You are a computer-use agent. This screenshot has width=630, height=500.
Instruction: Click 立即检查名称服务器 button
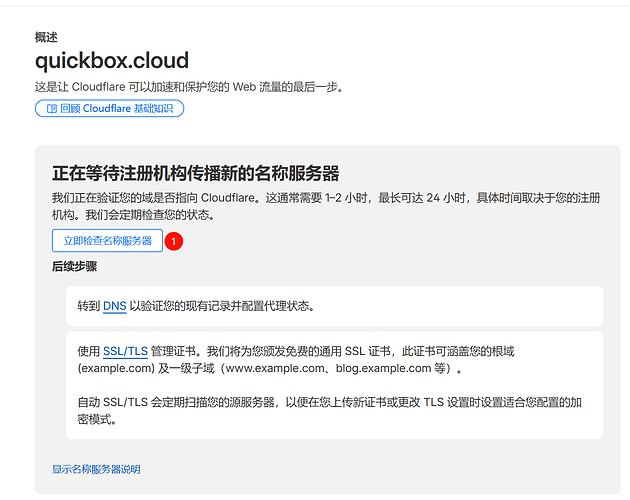107,241
